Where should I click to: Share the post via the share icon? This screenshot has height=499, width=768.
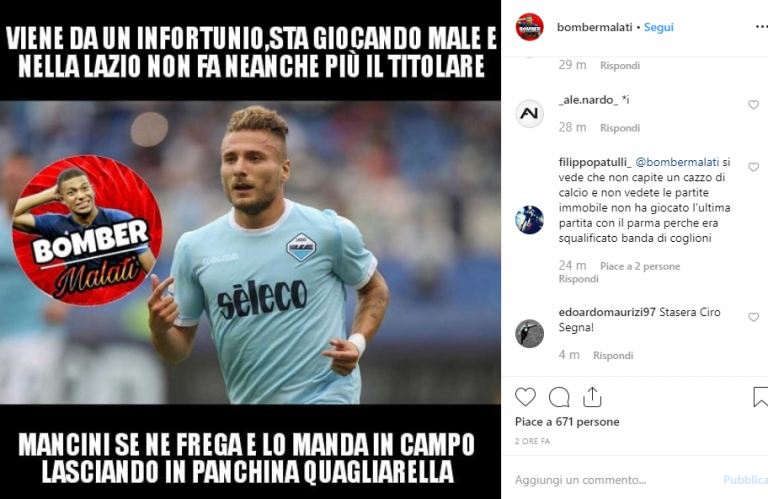592,397
